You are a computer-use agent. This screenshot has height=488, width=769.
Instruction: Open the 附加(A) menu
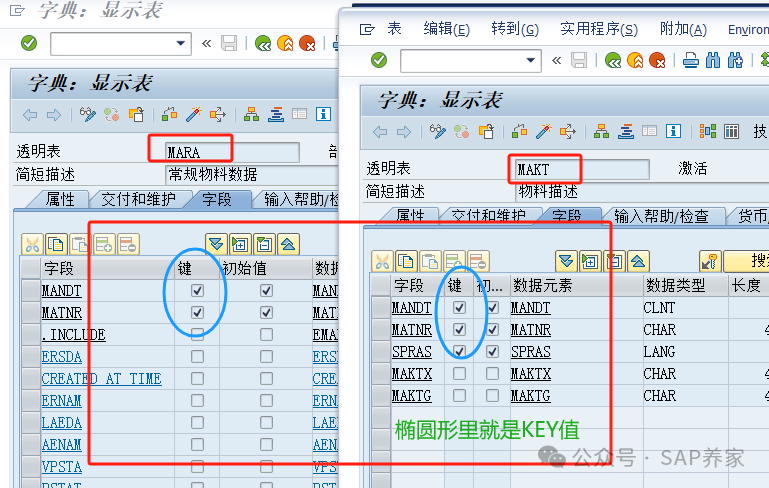tap(683, 29)
